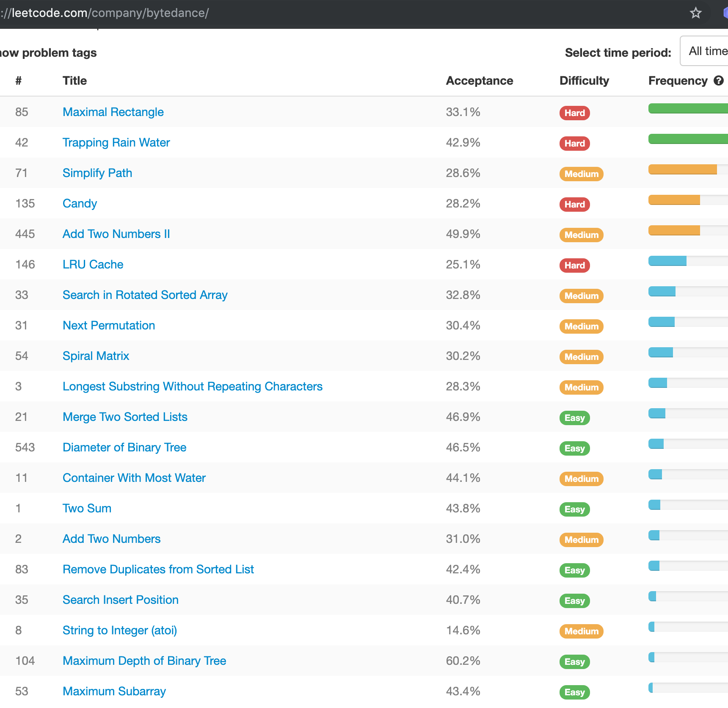728x708 pixels.
Task: Open Longest Substring Without Repeating Characters
Action: point(192,386)
